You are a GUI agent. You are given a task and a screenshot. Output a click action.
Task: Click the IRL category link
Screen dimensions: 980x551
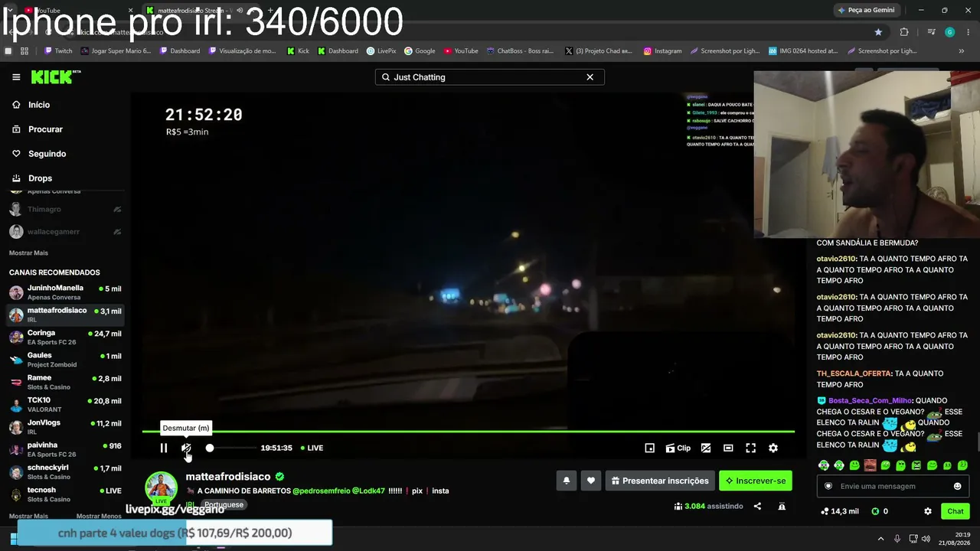click(190, 505)
